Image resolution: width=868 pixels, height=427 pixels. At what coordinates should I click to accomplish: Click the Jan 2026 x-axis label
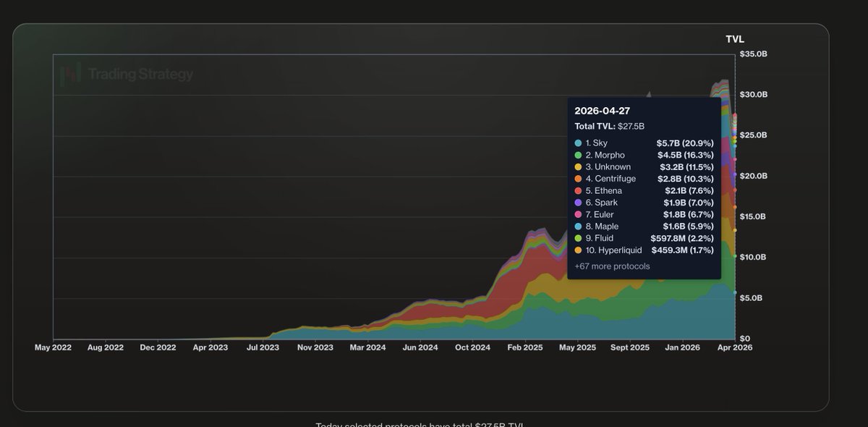pyautogui.click(x=681, y=347)
